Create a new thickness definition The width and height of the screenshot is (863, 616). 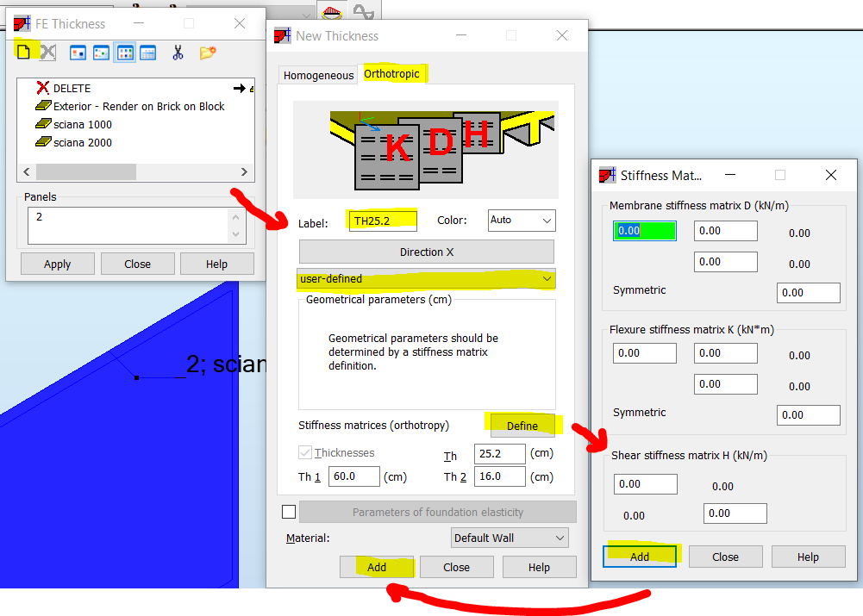click(24, 51)
